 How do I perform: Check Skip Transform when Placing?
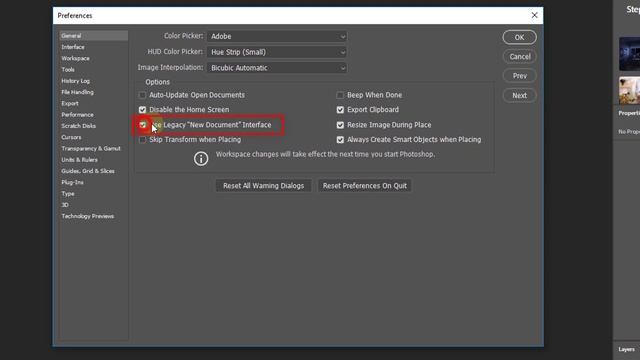142,140
